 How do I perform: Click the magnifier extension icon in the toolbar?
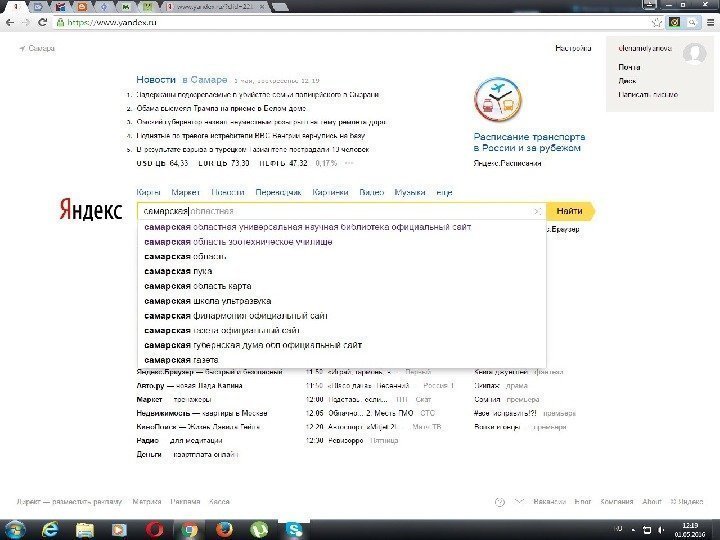692,22
